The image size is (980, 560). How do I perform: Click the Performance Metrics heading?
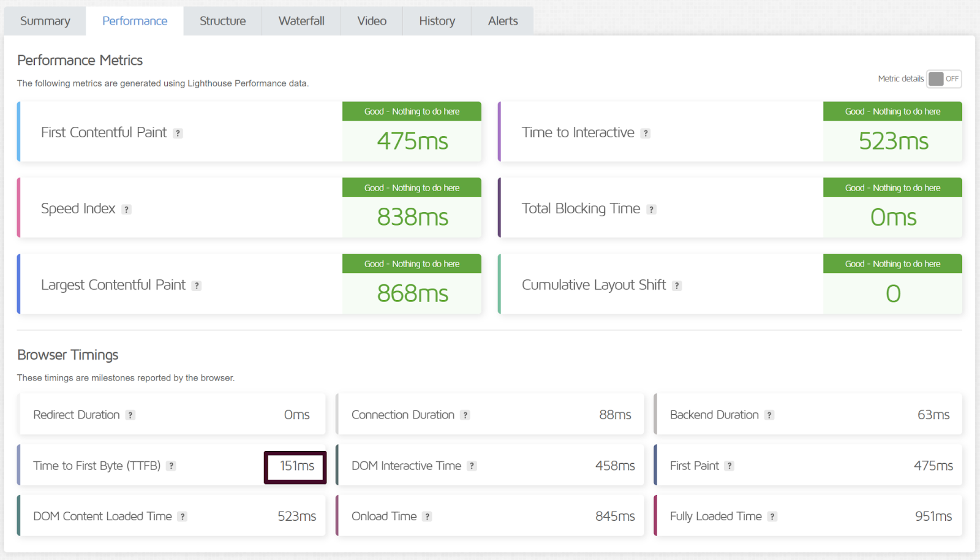click(x=80, y=60)
